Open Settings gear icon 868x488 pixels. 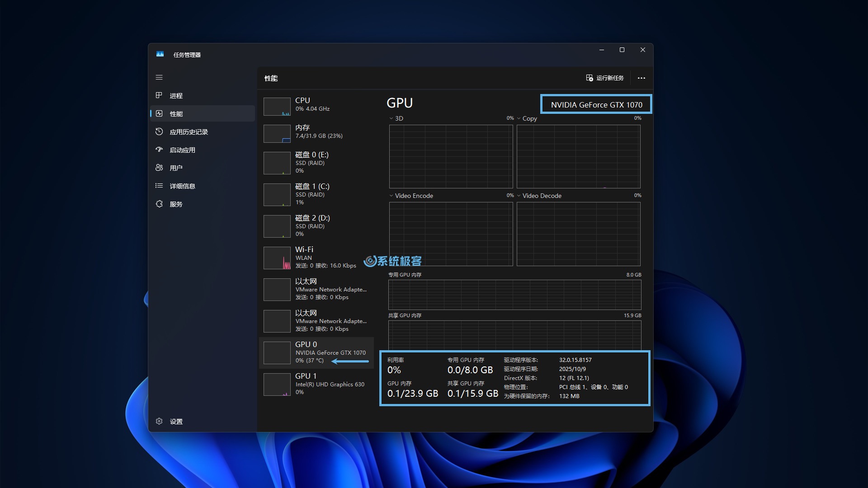coord(159,421)
